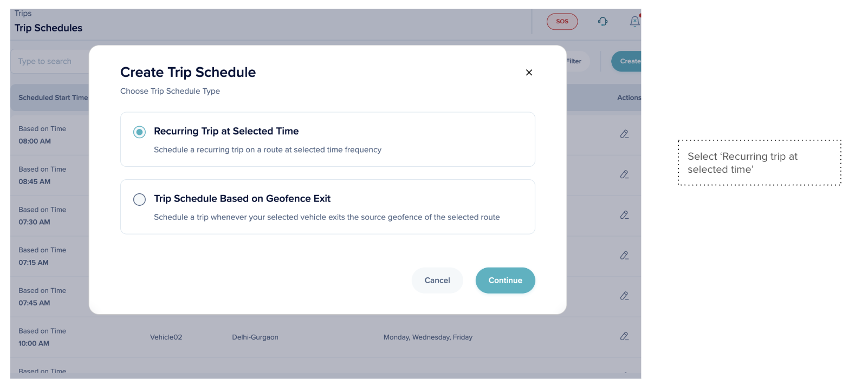Edit the 07:45 AM trip schedule
The image size is (868, 391).
click(x=624, y=296)
